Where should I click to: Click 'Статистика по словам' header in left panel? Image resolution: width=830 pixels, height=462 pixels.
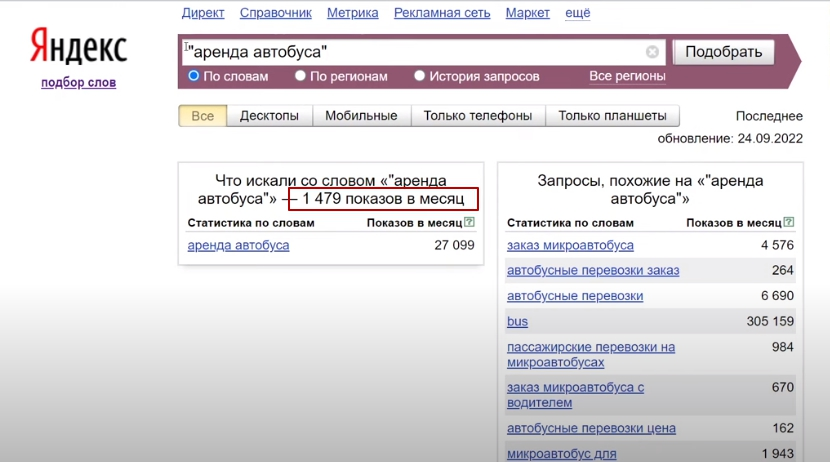[x=251, y=223]
